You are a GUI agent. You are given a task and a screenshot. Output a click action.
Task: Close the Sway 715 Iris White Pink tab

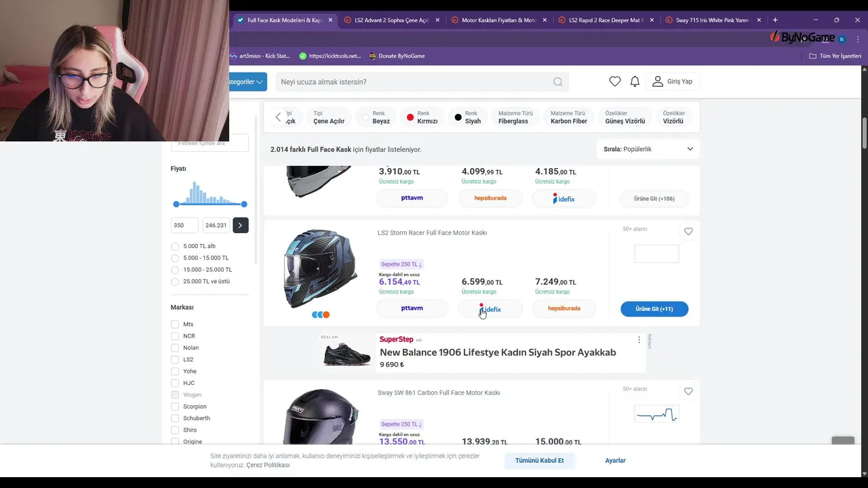pos(759,20)
